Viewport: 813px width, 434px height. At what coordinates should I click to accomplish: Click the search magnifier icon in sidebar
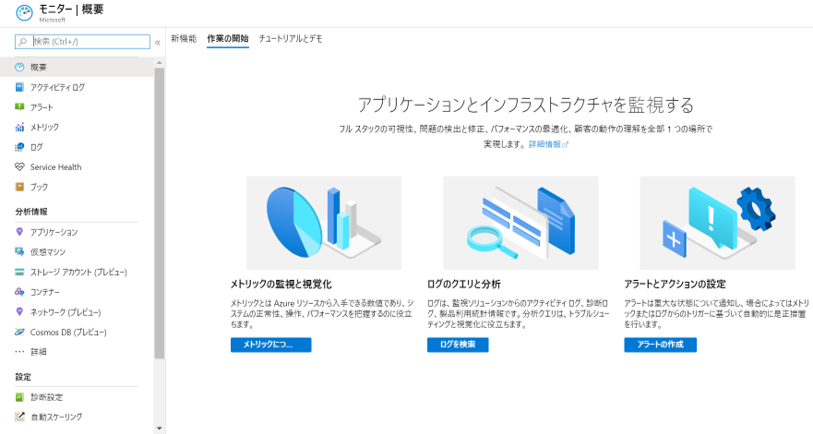pyautogui.click(x=23, y=41)
